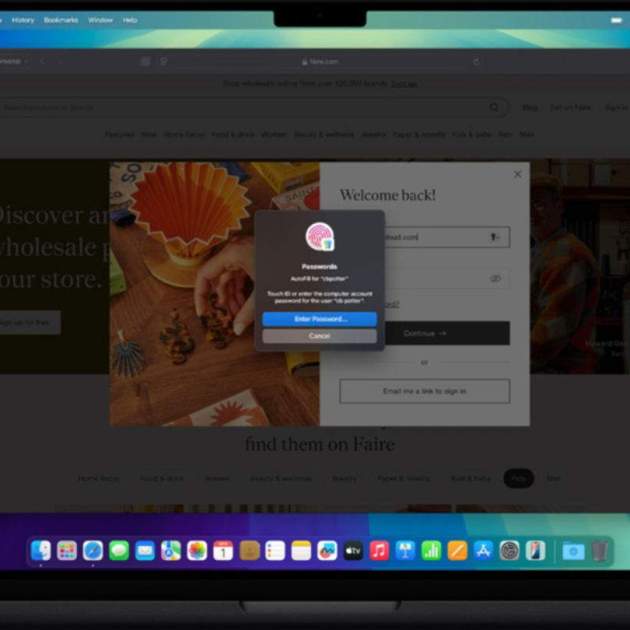Open Trash at the Dock's end
The height and width of the screenshot is (630, 630).
(x=599, y=550)
